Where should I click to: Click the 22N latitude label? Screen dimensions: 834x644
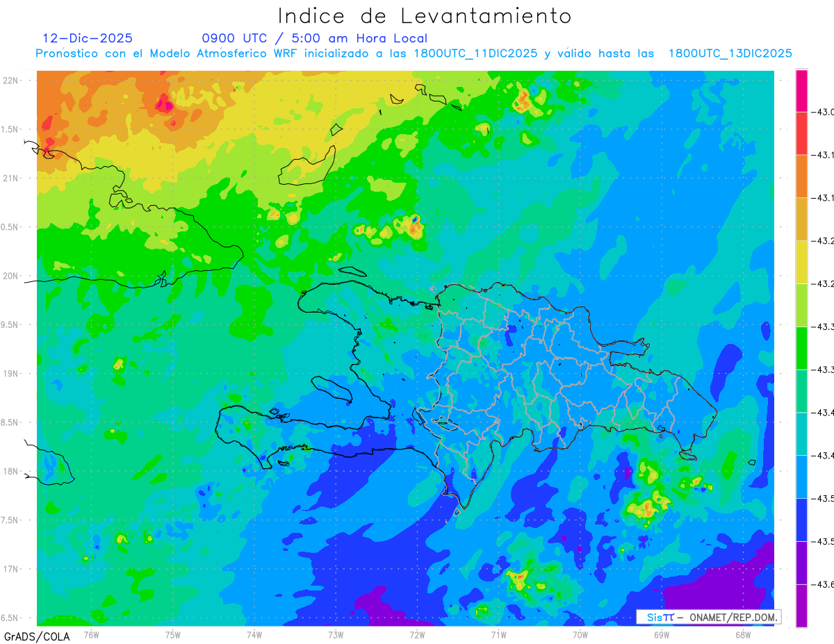tap(10, 80)
